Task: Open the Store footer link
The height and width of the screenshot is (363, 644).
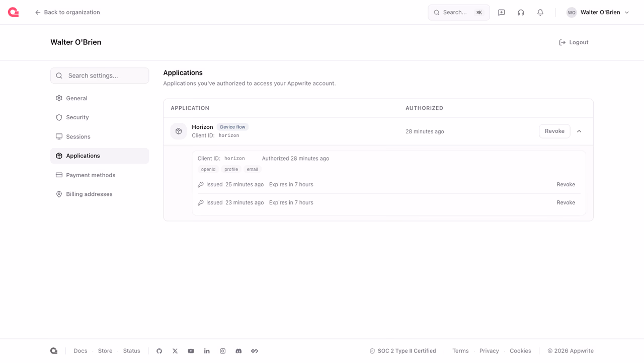Action: pyautogui.click(x=105, y=351)
